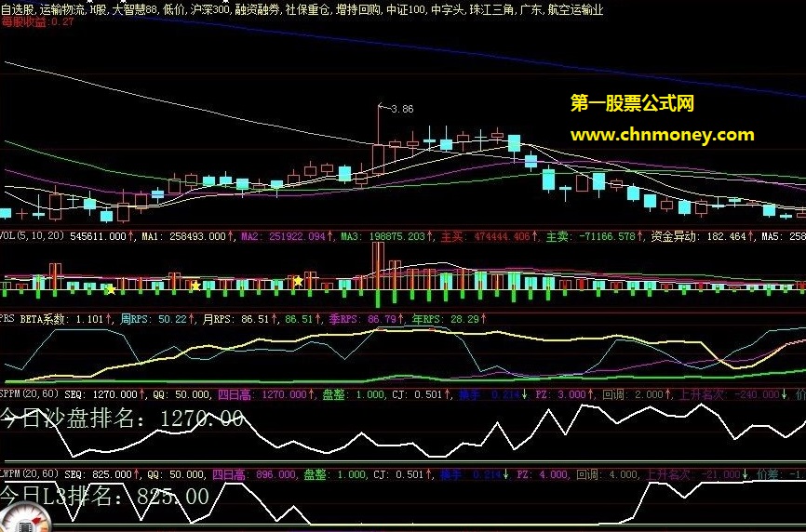Open the 航空运输业 industry tag

[x=576, y=9]
